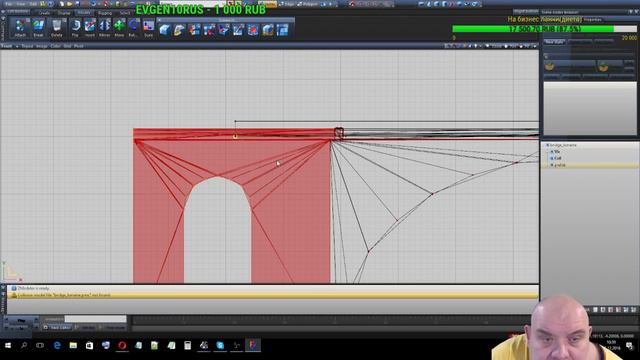Click the last blue grid Submesh icon
The width and height of the screenshot is (640, 360).
click(282, 30)
